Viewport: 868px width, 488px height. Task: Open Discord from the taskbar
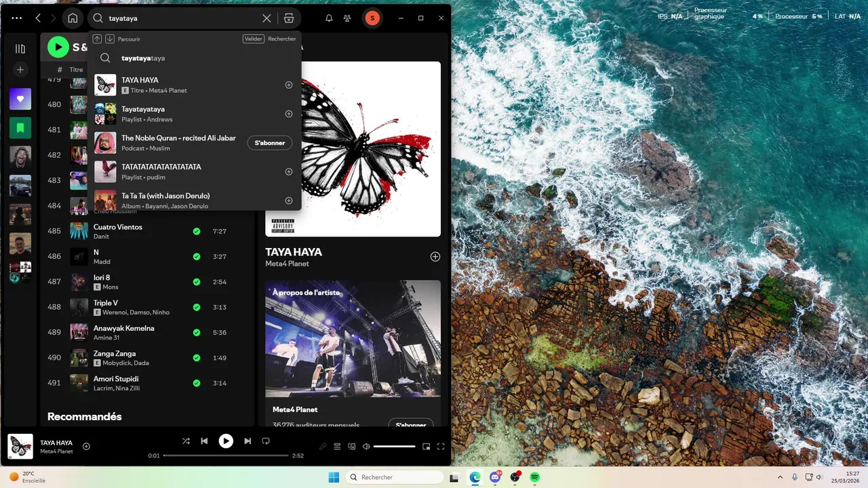(495, 477)
